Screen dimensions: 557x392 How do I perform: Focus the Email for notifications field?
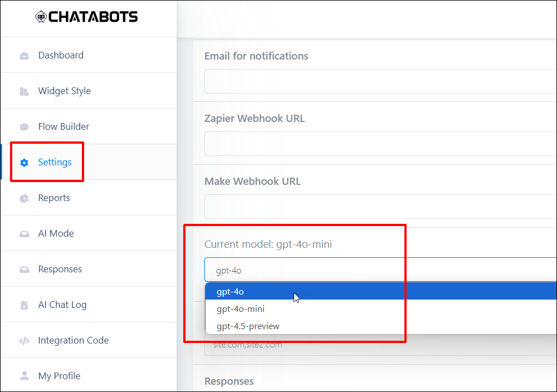(x=380, y=81)
